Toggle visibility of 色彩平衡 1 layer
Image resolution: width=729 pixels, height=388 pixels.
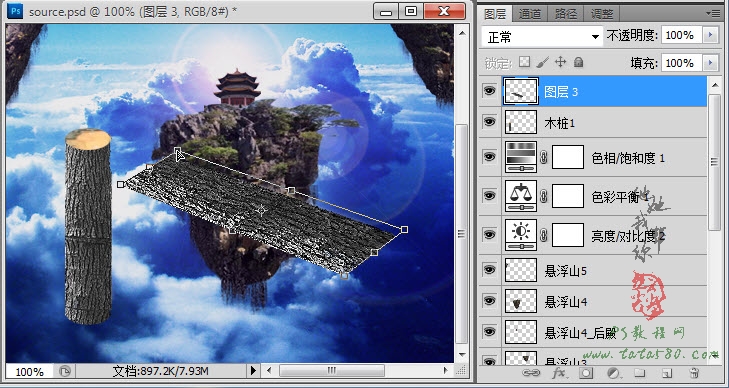(x=489, y=195)
